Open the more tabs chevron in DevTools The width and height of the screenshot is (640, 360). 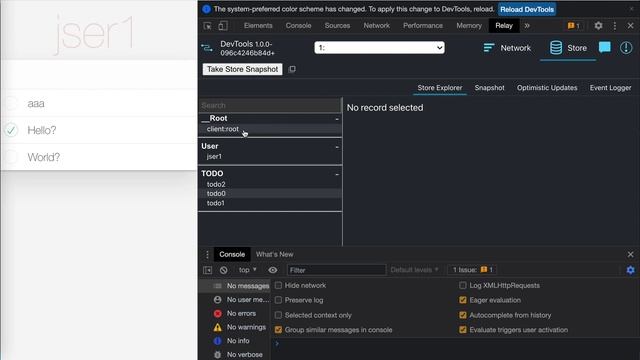[x=527, y=26]
